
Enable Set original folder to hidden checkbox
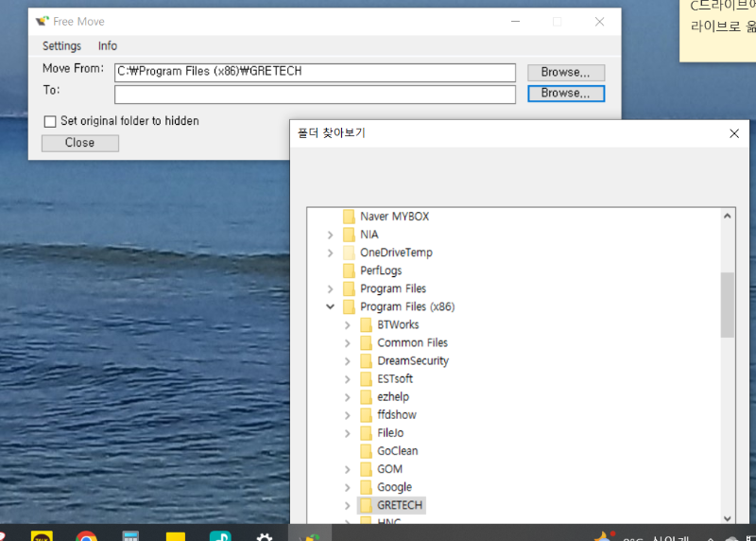pyautogui.click(x=50, y=121)
